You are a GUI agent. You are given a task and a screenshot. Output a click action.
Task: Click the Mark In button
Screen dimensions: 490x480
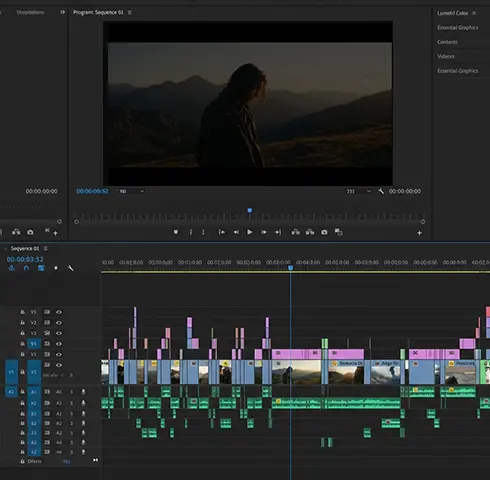(191, 232)
